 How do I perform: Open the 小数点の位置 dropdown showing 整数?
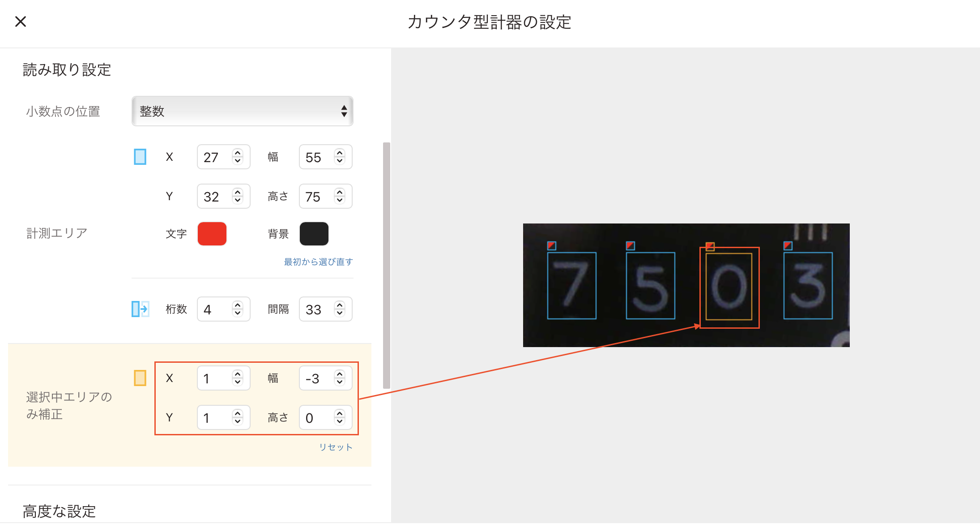pyautogui.click(x=242, y=111)
